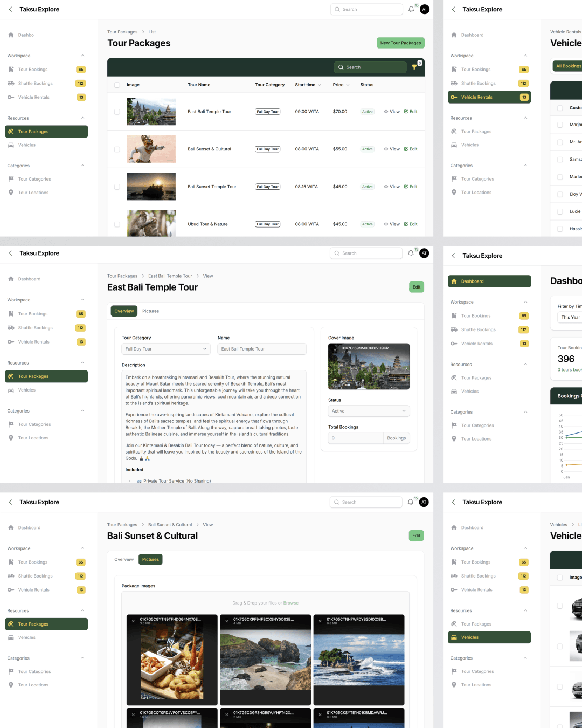Click AT avatar on Tour Packages list screen
The image size is (582, 728).
click(x=425, y=9)
